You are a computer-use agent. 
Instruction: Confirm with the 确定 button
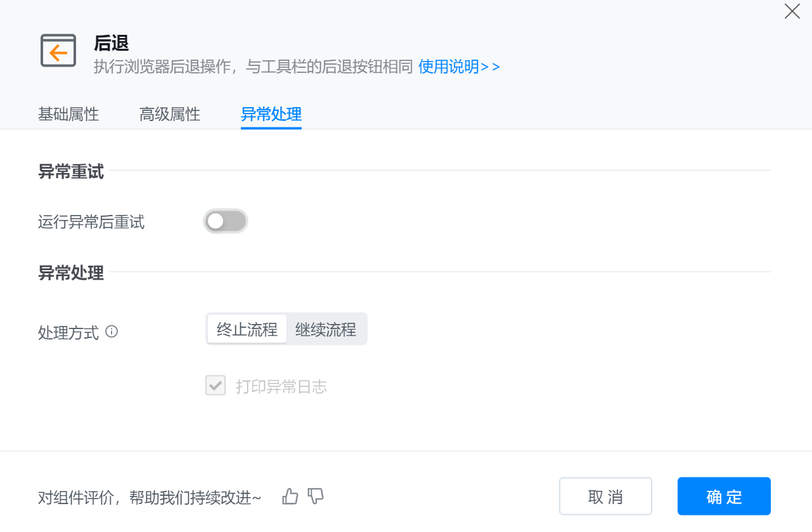tap(724, 496)
